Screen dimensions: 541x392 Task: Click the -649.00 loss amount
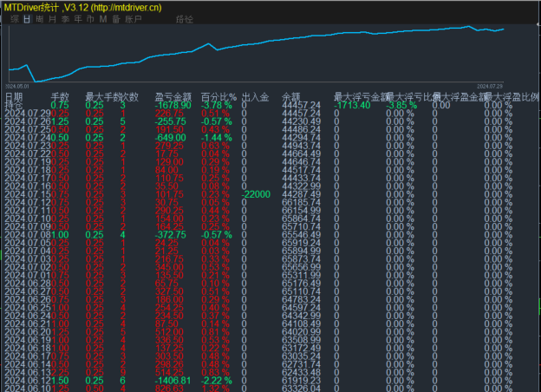tap(171, 138)
